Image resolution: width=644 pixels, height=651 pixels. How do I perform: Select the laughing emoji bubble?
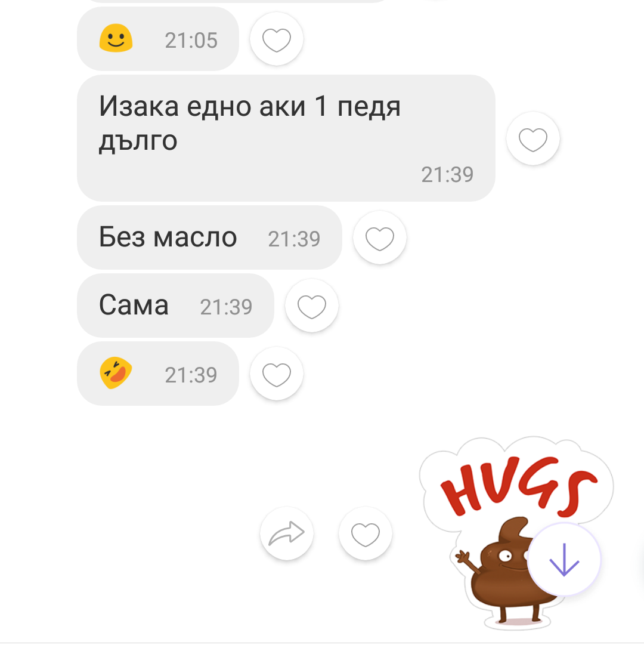click(158, 374)
